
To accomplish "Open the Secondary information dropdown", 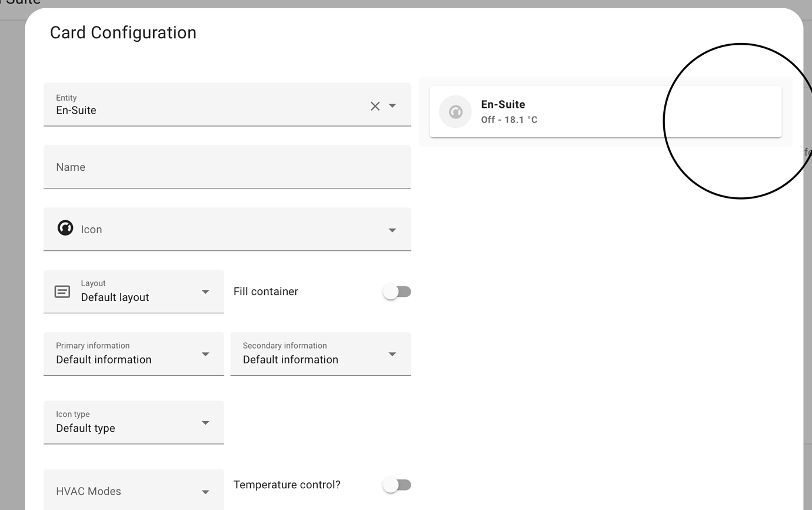I will (392, 353).
